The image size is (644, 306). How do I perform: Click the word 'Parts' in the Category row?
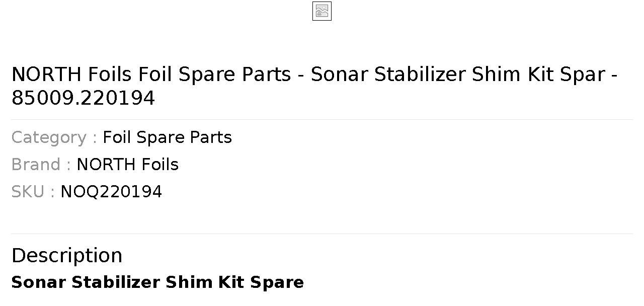211,137
